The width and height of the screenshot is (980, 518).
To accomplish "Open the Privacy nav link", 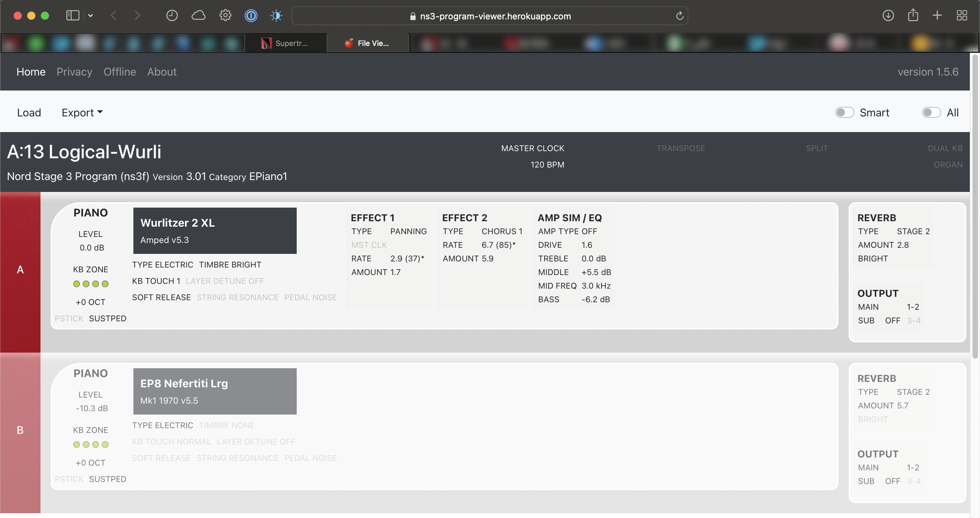I will [x=75, y=71].
